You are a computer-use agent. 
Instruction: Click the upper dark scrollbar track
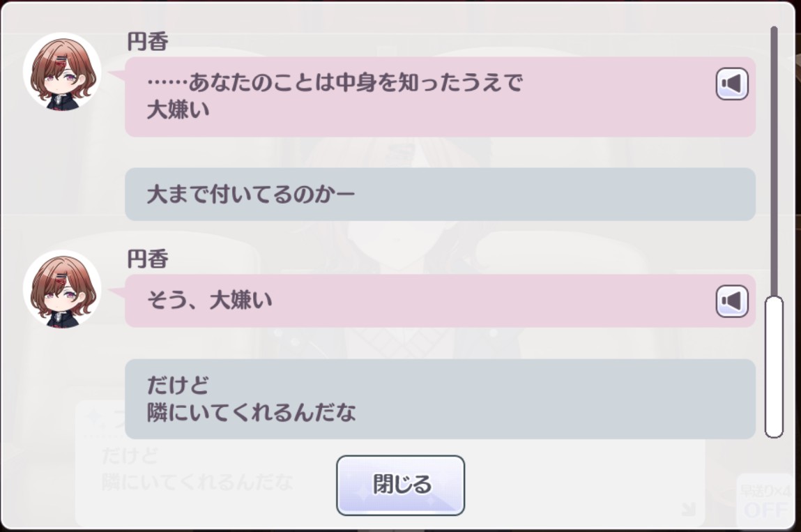(774, 160)
